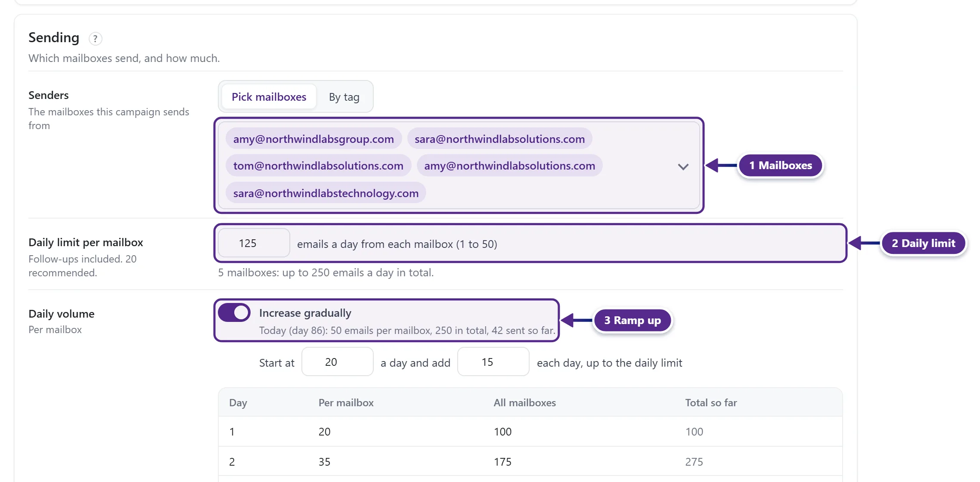Focus the Start at field showing 20
Viewport: 980px width, 482px height.
338,362
